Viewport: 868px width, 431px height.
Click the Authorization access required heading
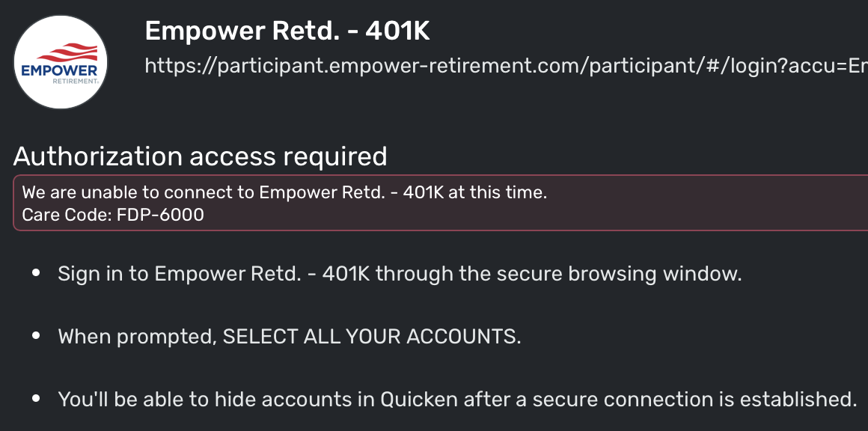point(201,156)
